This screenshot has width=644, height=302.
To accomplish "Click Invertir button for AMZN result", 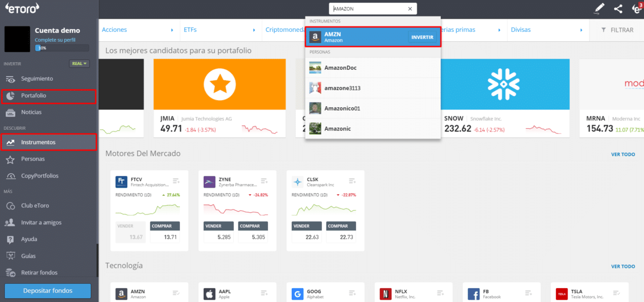I will [422, 37].
